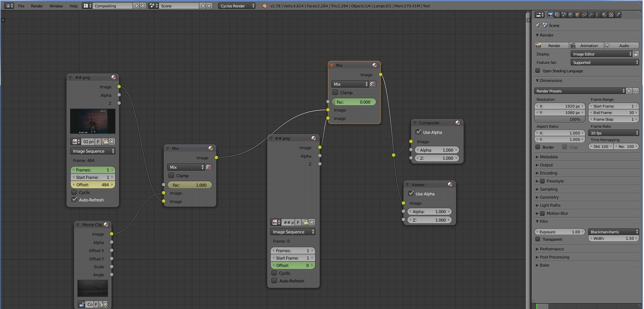Screen dimensions: 644x309
Task: Click the Physics properties icon
Action: pos(617,15)
